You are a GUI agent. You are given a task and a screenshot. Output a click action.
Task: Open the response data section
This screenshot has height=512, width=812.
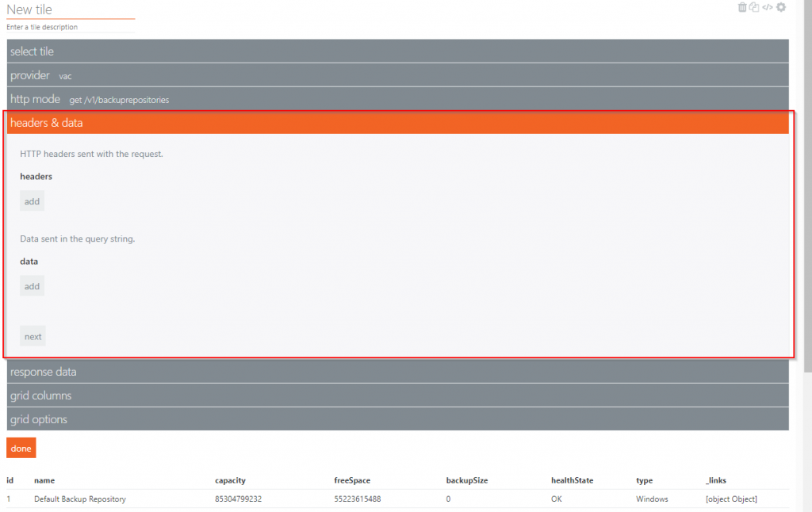(397, 372)
